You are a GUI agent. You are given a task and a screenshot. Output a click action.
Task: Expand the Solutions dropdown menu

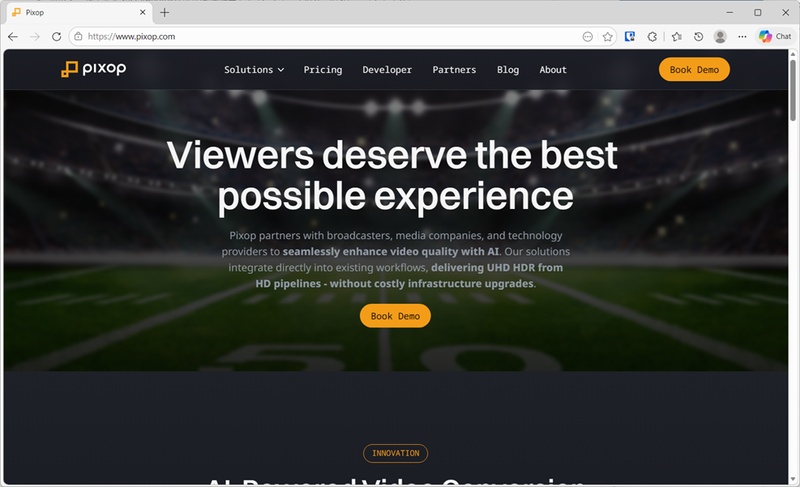click(254, 70)
